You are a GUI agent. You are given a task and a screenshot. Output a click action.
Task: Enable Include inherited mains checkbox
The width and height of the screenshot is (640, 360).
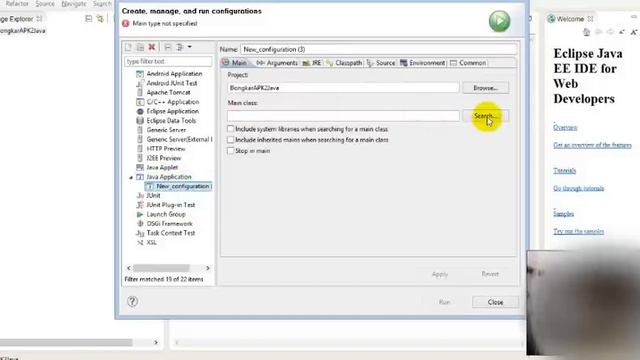pyautogui.click(x=231, y=140)
